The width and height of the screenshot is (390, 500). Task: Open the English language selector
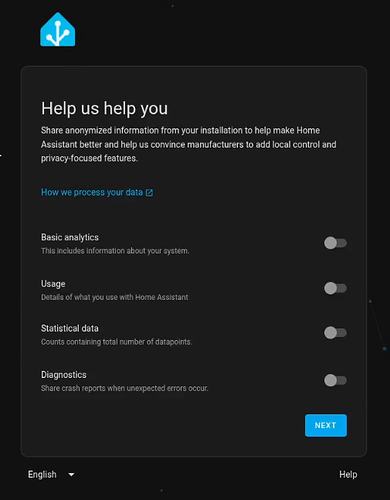51,474
